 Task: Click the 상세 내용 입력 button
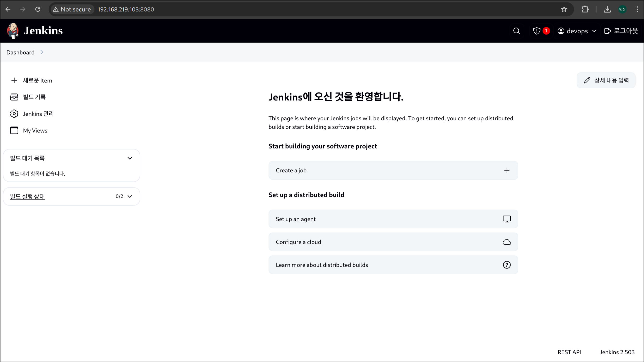(606, 80)
